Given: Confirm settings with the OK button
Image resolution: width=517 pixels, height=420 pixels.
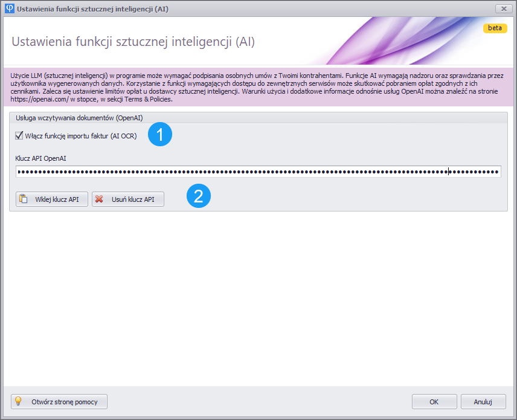Looking at the screenshot, I should click(x=434, y=401).
